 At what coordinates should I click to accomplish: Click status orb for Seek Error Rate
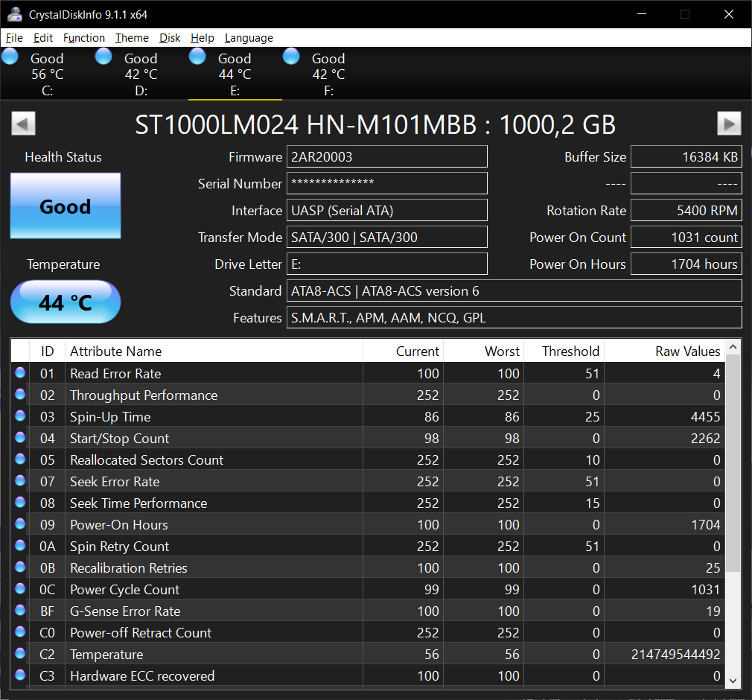(x=20, y=480)
